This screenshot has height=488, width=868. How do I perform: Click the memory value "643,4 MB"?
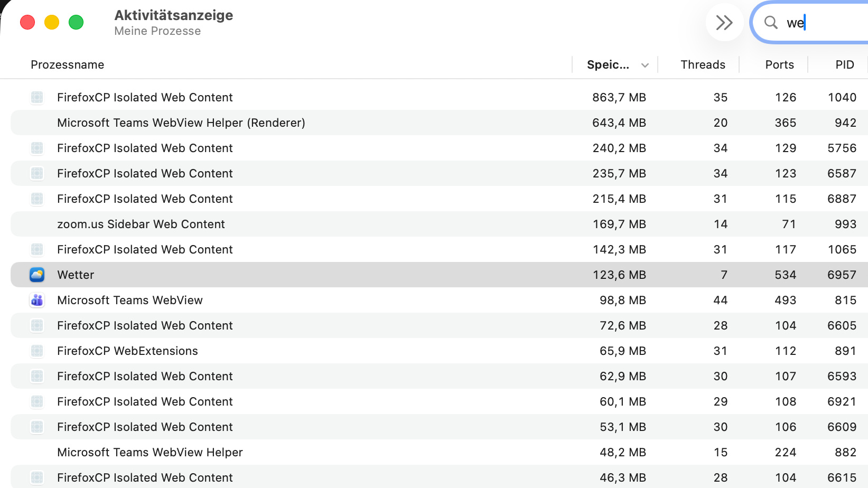pos(619,123)
